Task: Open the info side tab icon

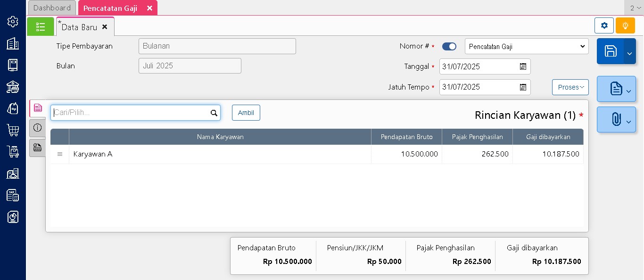Action: pyautogui.click(x=38, y=128)
